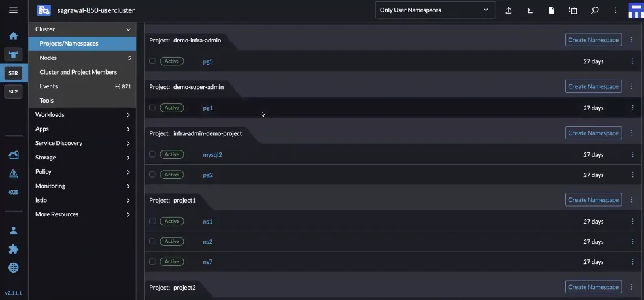This screenshot has height=300, width=644.
Task: Click the cluster tractor logo icon
Action: [x=44, y=10]
